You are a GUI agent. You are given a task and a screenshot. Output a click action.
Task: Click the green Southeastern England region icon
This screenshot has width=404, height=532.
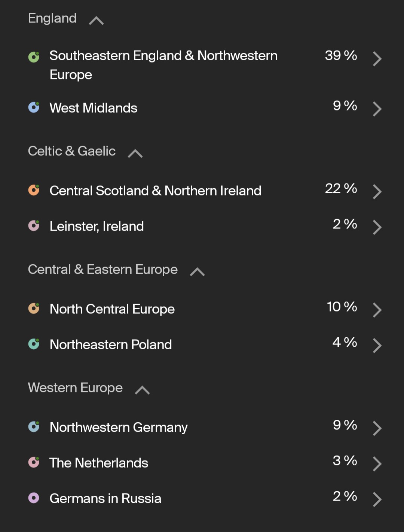pyautogui.click(x=34, y=57)
